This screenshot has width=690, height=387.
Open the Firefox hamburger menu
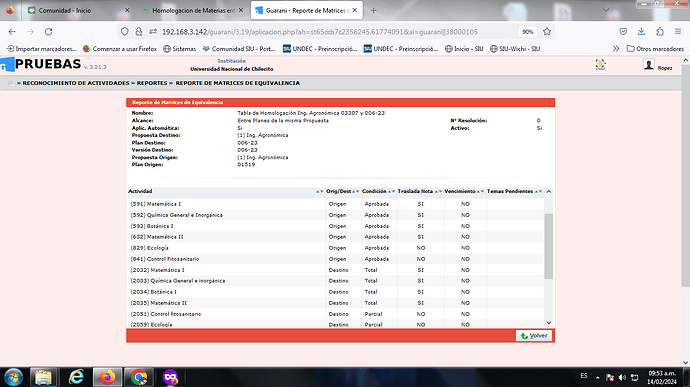coord(678,32)
